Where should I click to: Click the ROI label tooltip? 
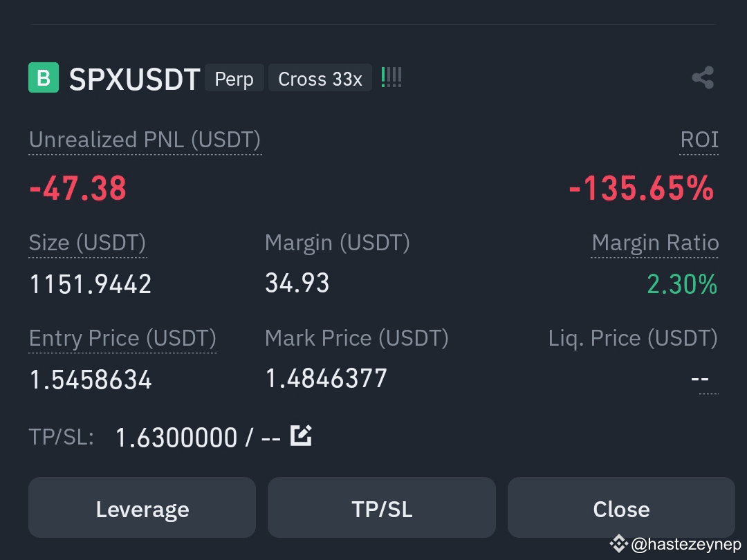click(x=699, y=140)
